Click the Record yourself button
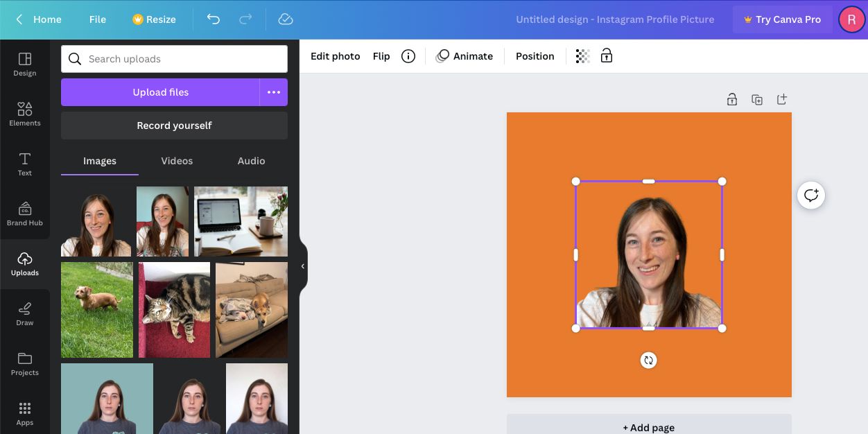The height and width of the screenshot is (434, 868). 174,125
